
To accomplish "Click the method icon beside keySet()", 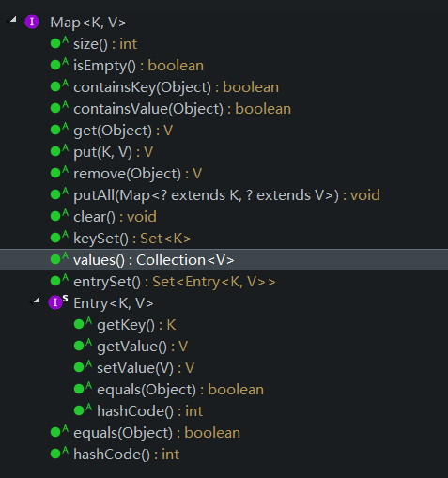I will tap(59, 237).
